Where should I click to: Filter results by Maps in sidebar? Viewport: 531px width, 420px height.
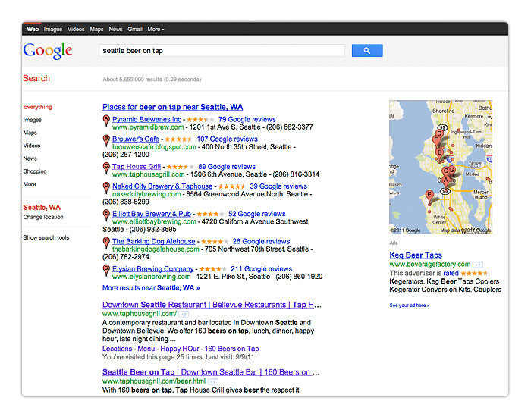[30, 133]
